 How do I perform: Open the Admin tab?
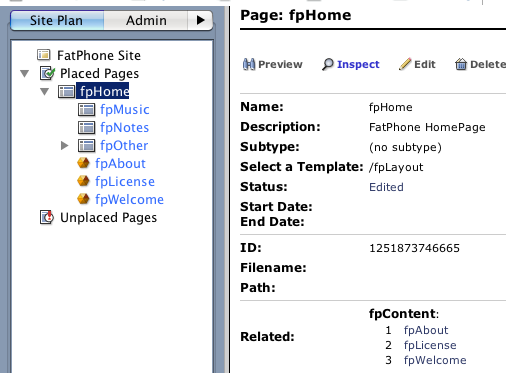coord(146,20)
